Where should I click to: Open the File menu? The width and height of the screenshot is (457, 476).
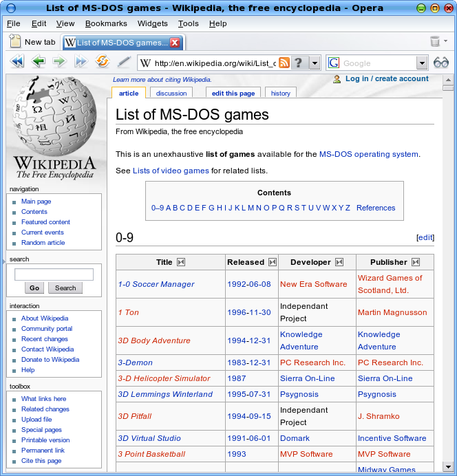13,23
